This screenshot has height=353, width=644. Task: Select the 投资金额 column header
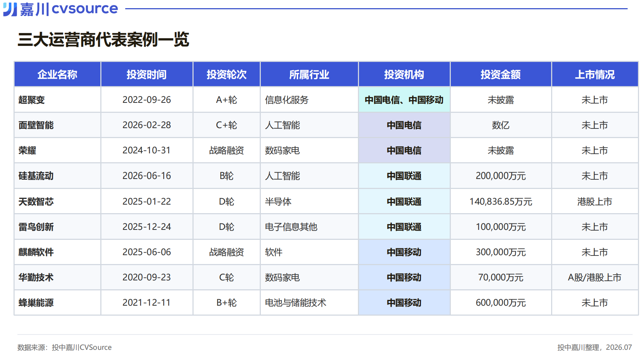tap(501, 74)
